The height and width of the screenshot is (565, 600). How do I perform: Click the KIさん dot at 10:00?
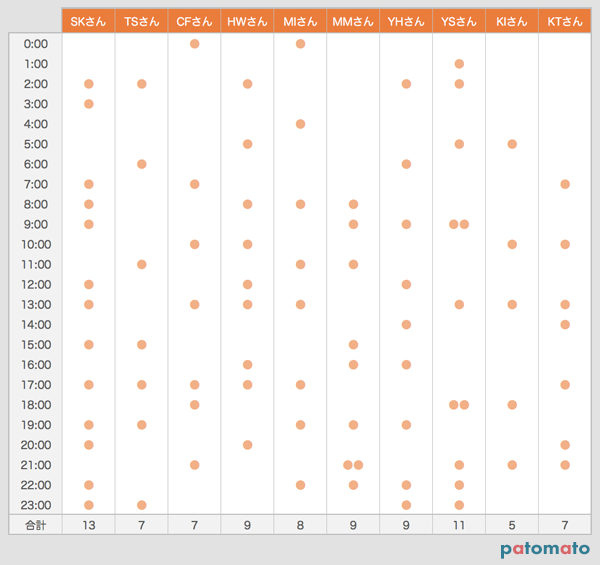point(512,244)
